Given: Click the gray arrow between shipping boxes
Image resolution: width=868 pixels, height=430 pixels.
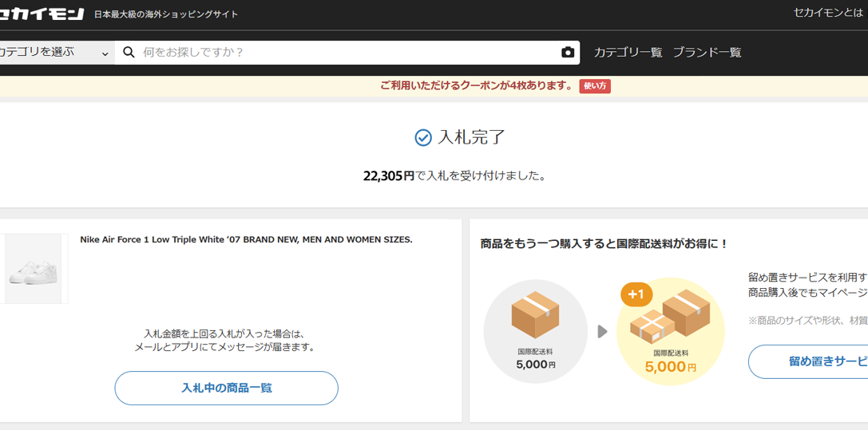Looking at the screenshot, I should pos(603,331).
